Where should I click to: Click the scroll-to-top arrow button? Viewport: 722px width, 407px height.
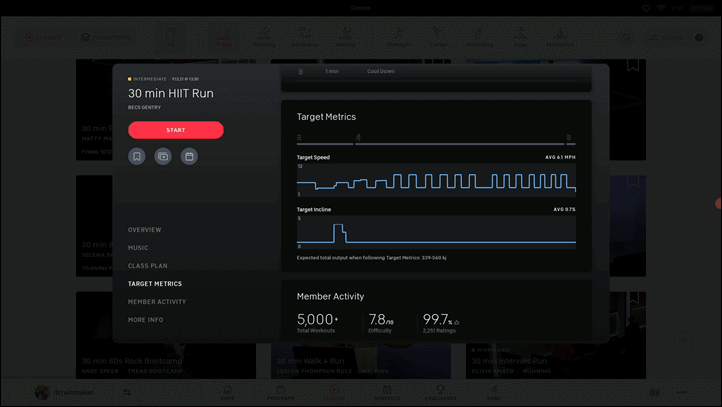684,342
